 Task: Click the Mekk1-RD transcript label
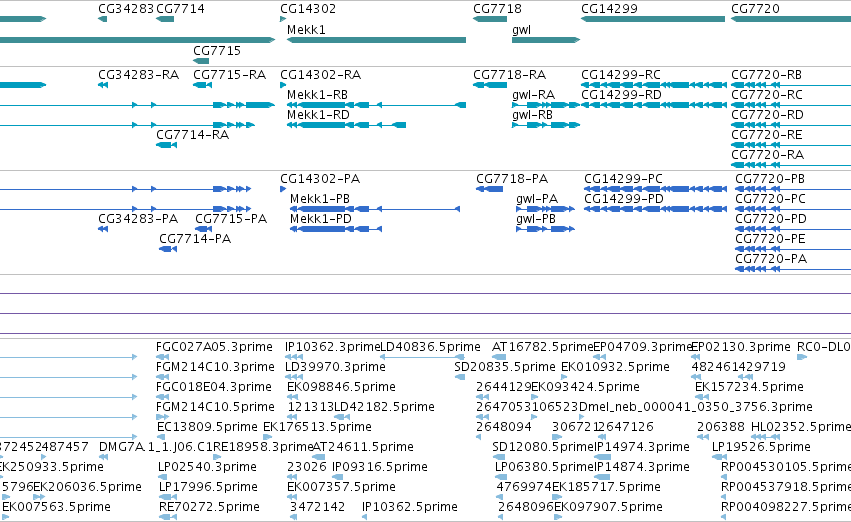pyautogui.click(x=318, y=115)
